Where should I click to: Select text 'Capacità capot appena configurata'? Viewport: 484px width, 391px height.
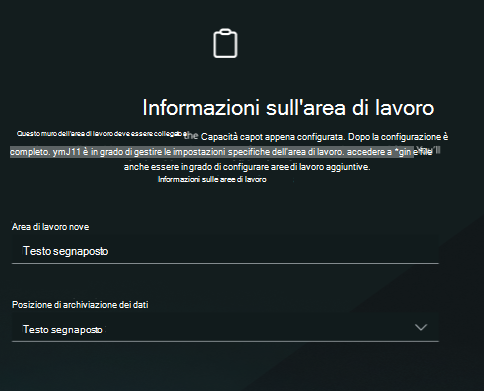(x=272, y=137)
